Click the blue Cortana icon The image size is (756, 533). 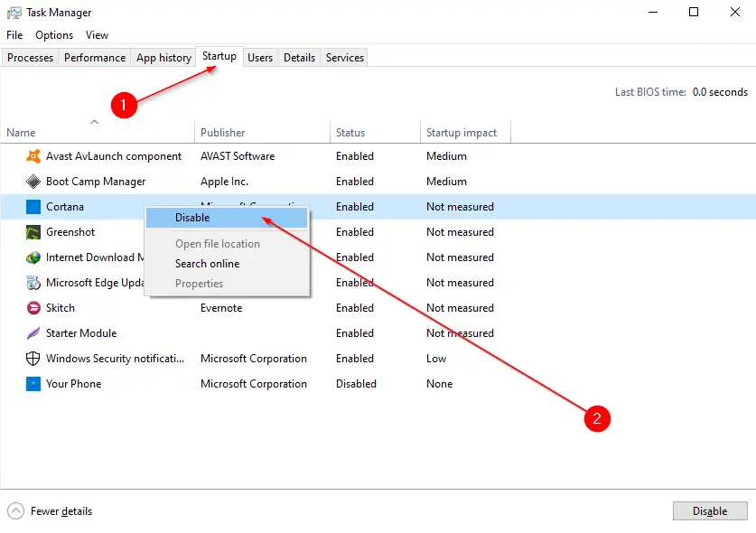point(33,207)
